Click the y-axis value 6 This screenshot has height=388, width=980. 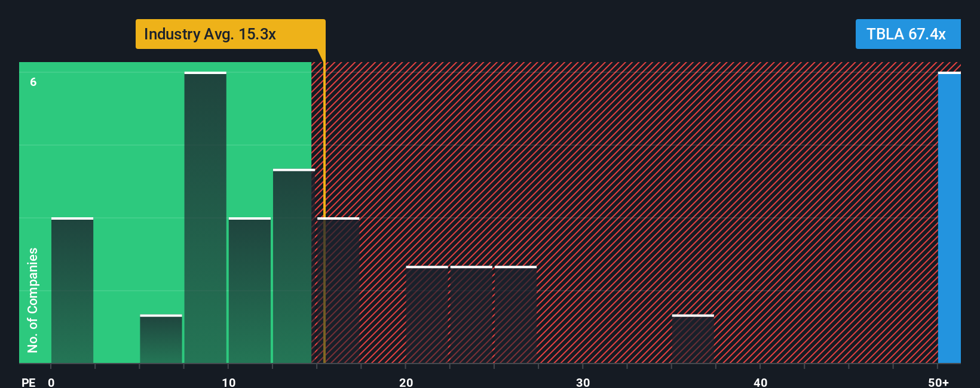point(33,82)
